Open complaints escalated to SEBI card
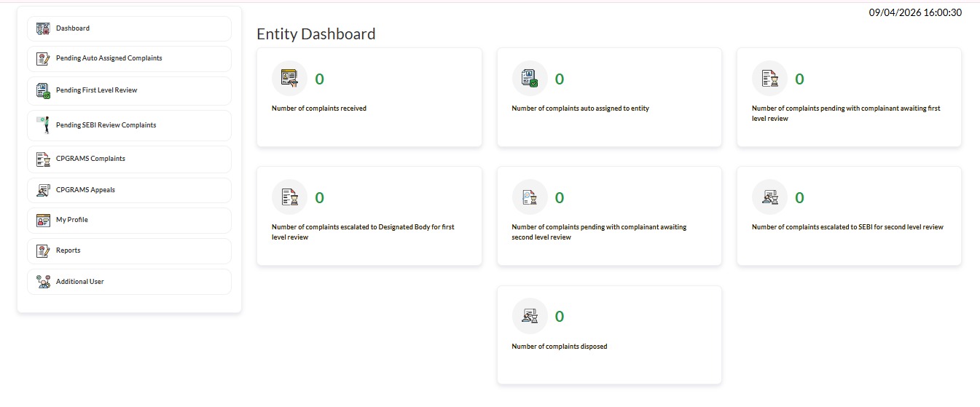 point(849,216)
